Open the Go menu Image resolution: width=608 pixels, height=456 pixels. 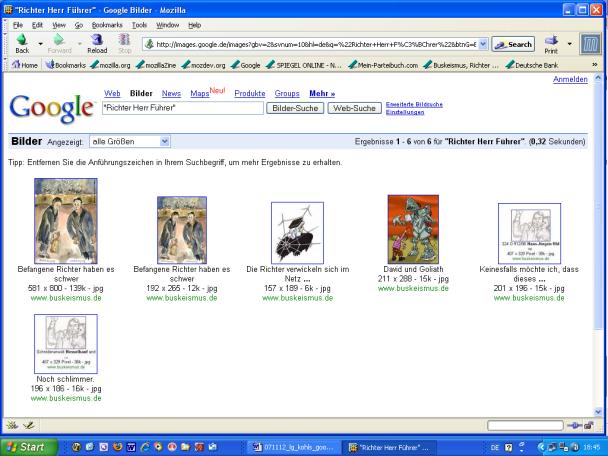point(79,25)
